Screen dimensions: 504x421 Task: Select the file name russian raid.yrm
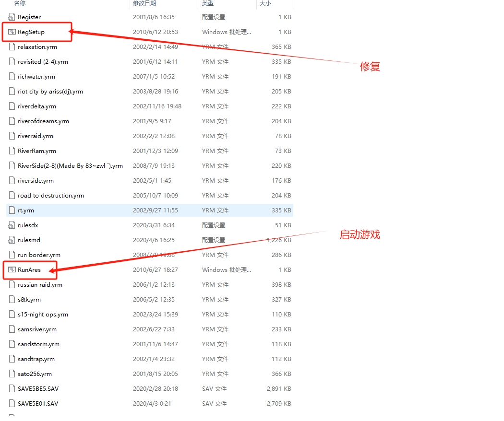pos(40,285)
